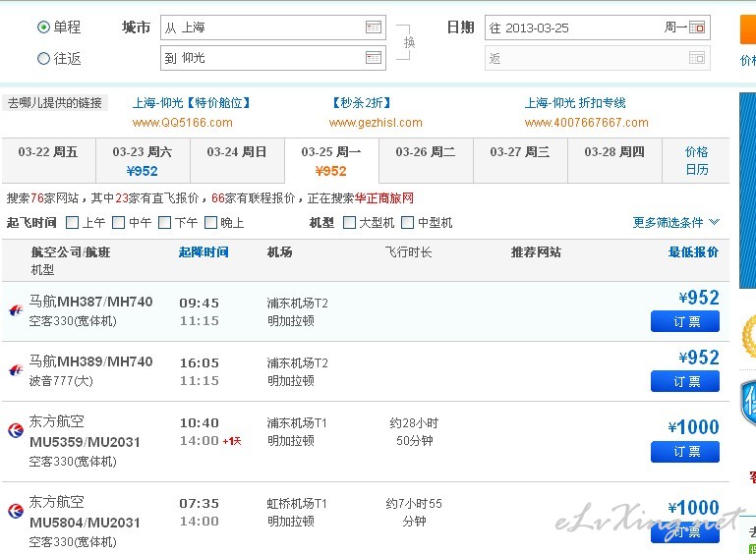Check the 上午 departure time filter

pos(72,223)
